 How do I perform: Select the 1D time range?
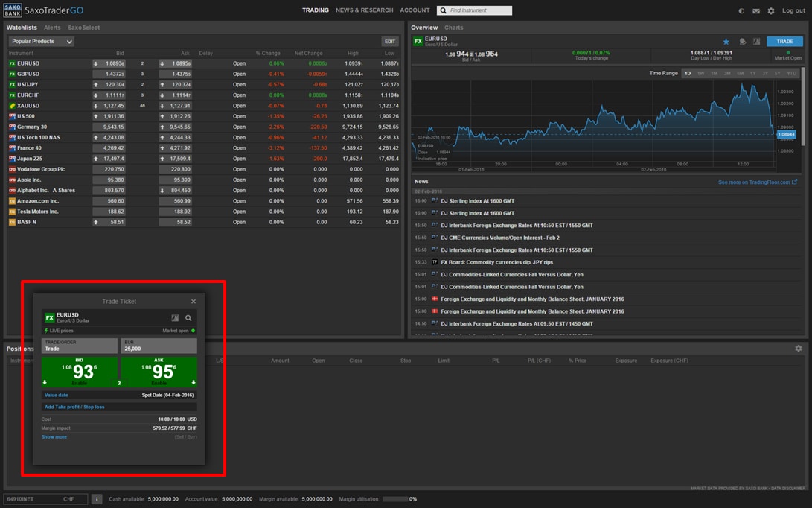coord(687,74)
